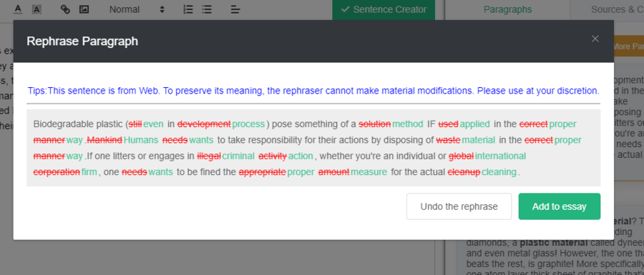
Task: Click the suggested word 'material'
Action: pos(478,140)
